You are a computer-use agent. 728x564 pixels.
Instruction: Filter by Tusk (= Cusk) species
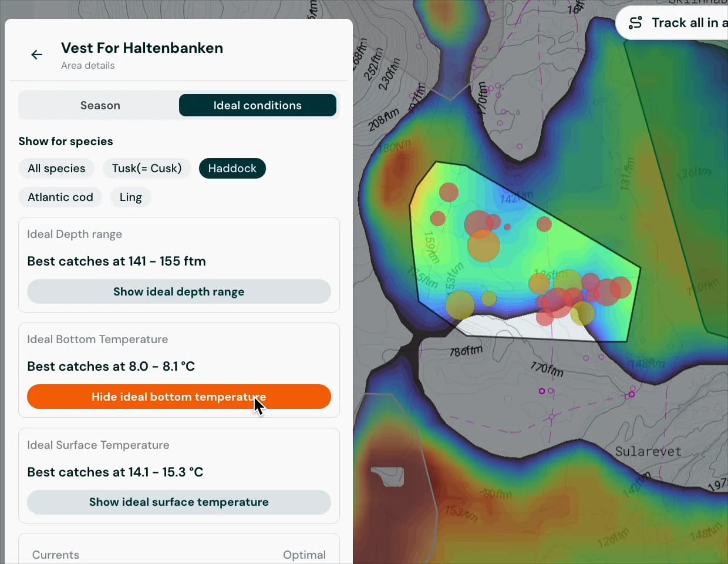pyautogui.click(x=147, y=168)
